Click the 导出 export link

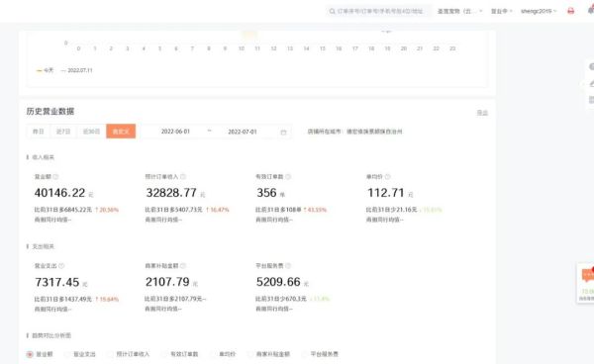tap(482, 113)
